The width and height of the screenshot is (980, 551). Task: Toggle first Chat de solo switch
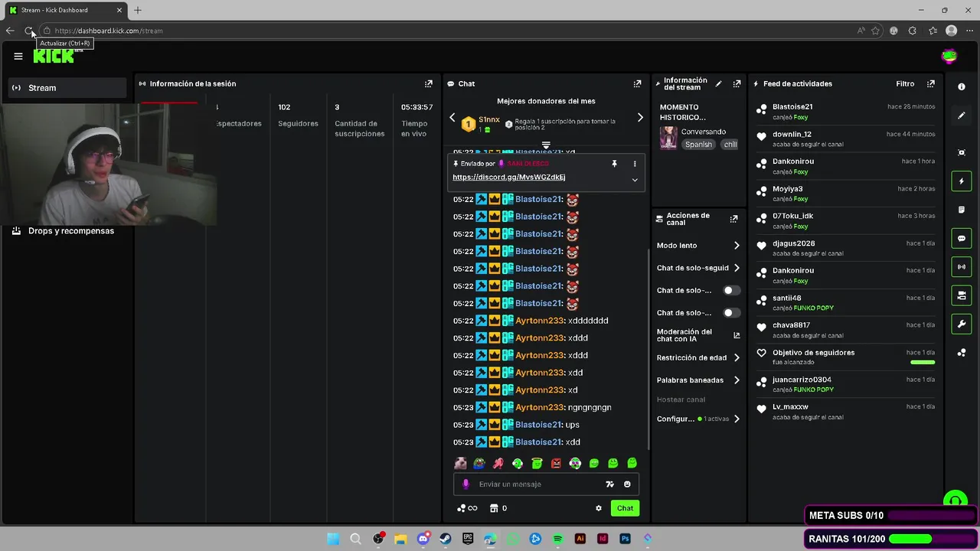point(732,291)
